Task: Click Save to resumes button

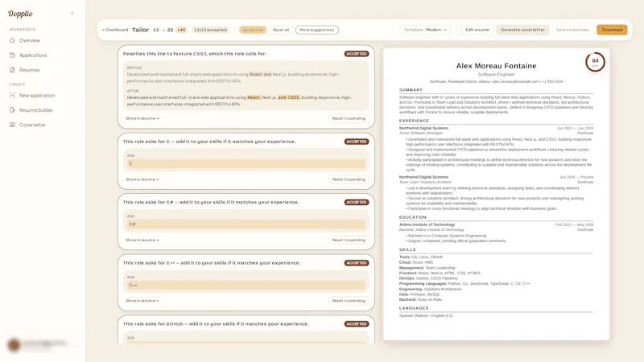Action: (x=572, y=30)
